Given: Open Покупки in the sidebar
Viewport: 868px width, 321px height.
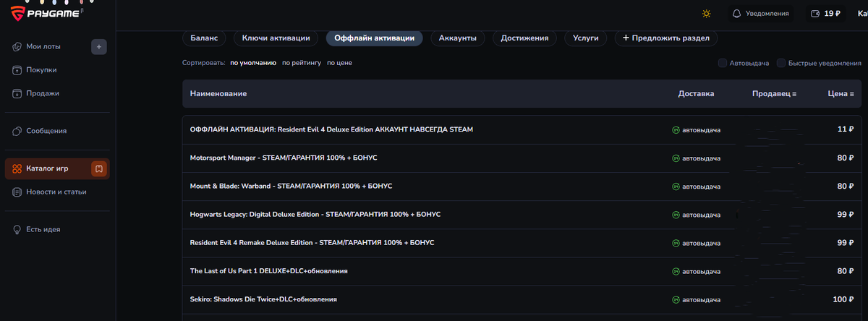Looking at the screenshot, I should coord(41,70).
